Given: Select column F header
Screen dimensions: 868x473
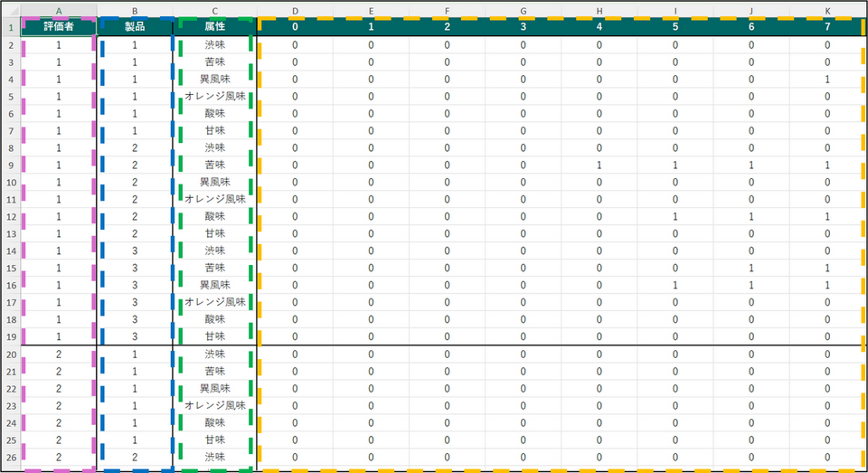Looking at the screenshot, I should 447,11.
